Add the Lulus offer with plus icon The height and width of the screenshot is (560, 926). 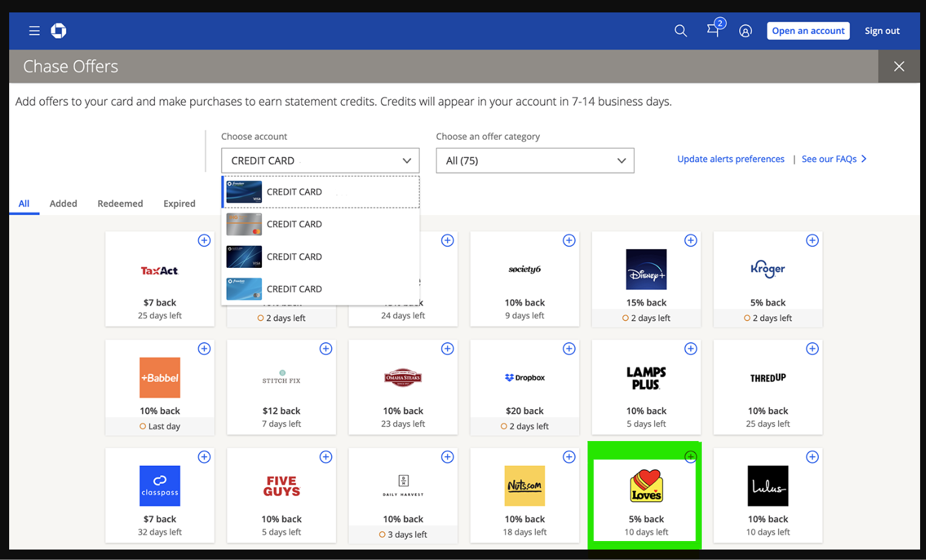812,457
